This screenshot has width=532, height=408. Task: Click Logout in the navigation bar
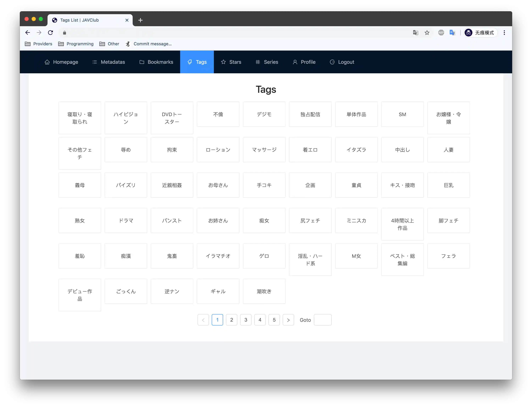click(x=342, y=62)
